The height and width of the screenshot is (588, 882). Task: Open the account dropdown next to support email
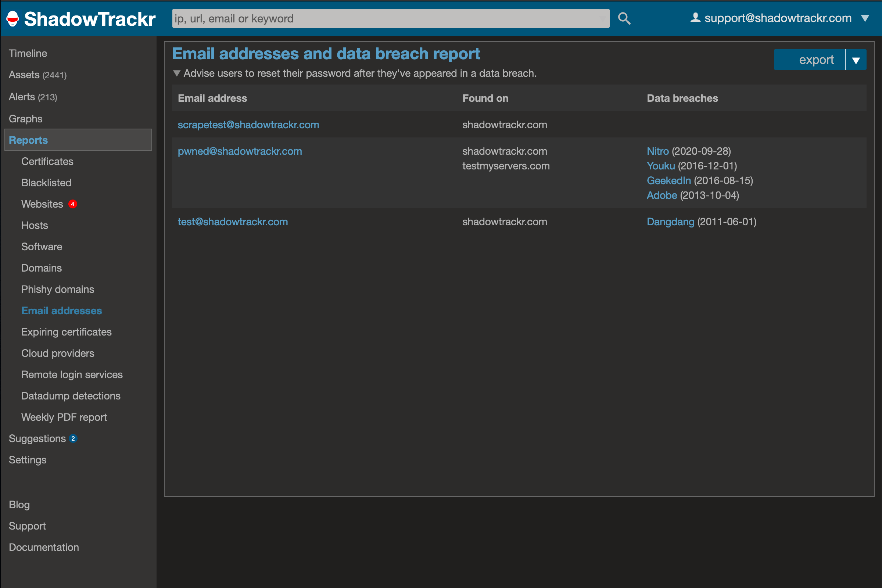tap(865, 18)
